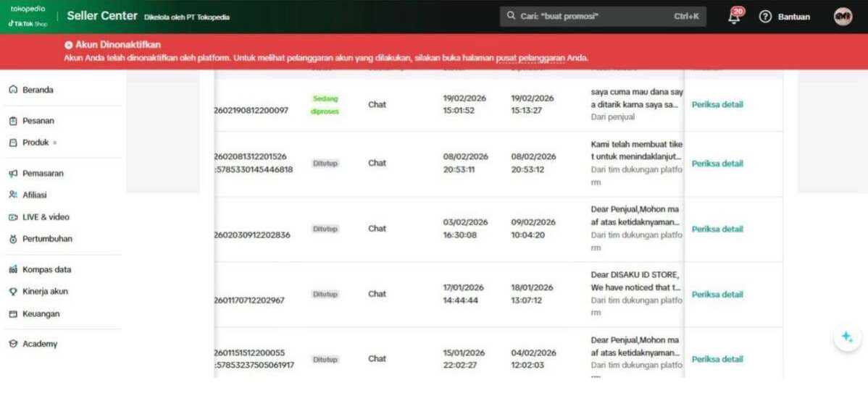
Task: Click the floating AI assistant sparkle icon
Action: click(x=847, y=337)
